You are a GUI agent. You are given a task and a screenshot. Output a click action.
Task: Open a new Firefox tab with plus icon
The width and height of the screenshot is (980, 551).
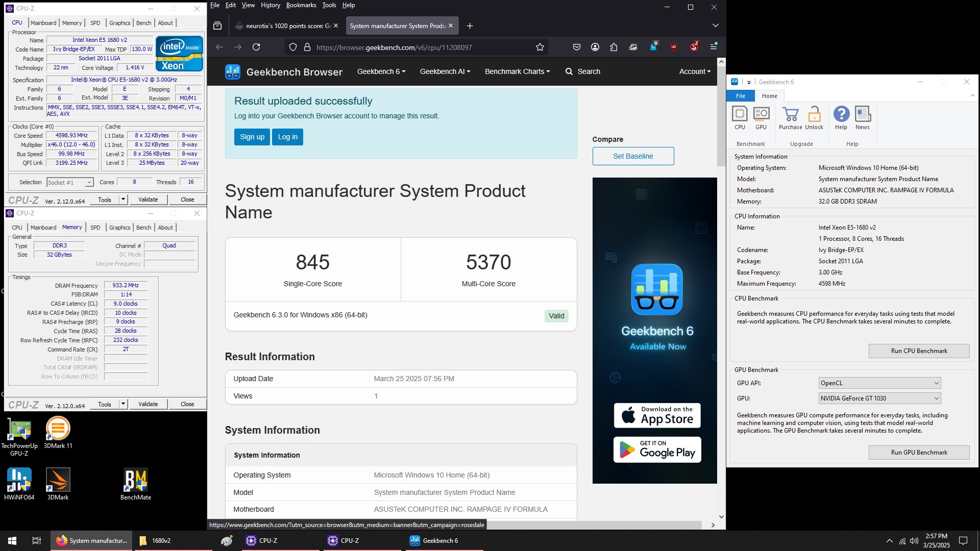(470, 26)
